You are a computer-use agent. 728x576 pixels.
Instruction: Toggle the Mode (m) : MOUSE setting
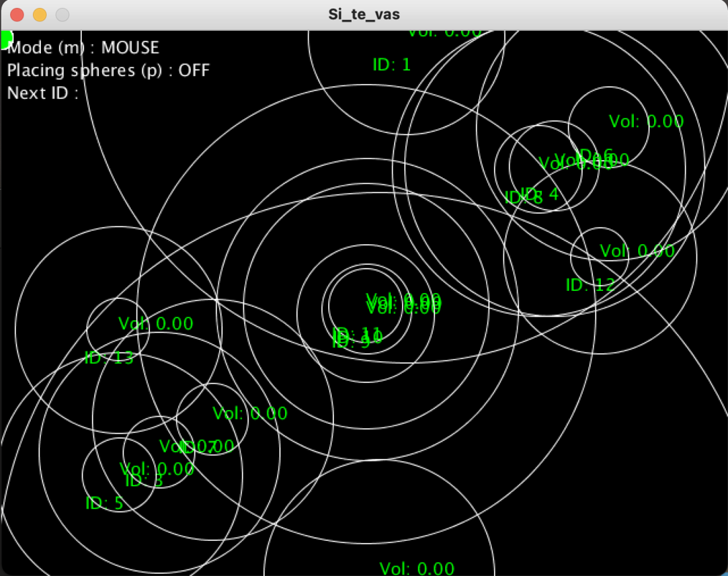[83, 48]
